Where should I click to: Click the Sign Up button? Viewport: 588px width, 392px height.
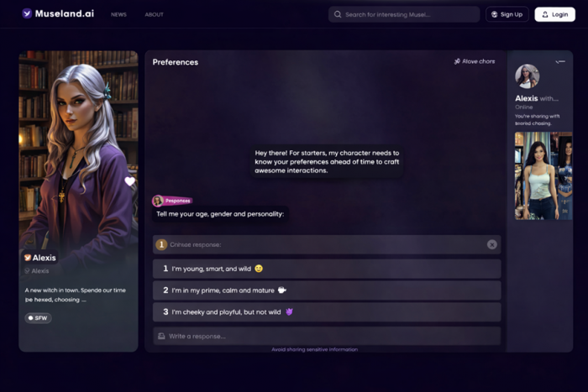[x=507, y=14]
